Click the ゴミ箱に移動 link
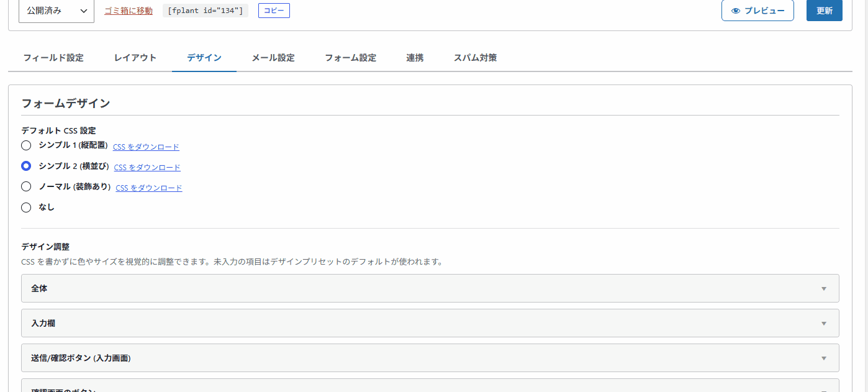Screen dimensions: 868x392 [x=129, y=11]
